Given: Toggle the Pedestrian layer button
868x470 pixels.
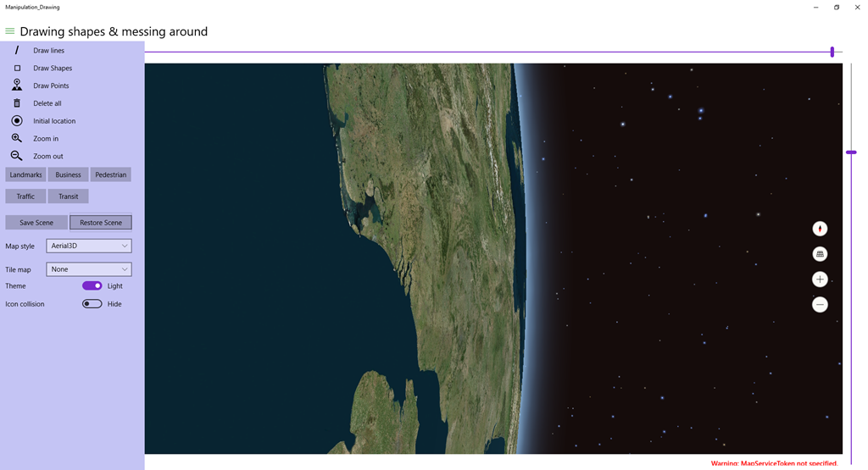Looking at the screenshot, I should pos(111,174).
